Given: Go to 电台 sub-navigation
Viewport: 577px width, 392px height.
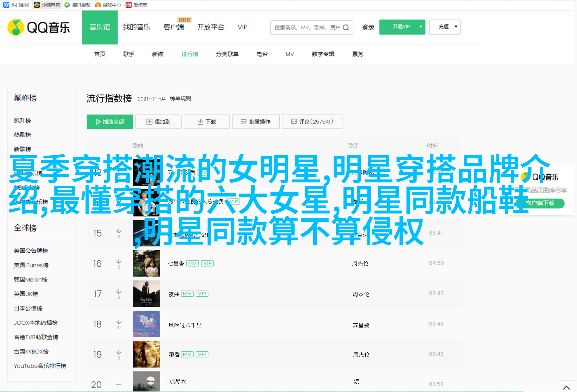Looking at the screenshot, I should pyautogui.click(x=262, y=54).
